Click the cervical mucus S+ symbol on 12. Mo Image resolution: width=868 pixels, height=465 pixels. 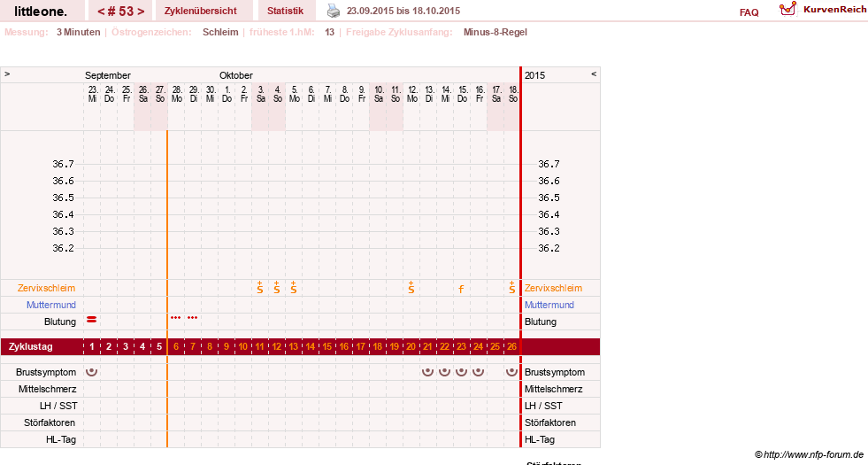(x=411, y=287)
